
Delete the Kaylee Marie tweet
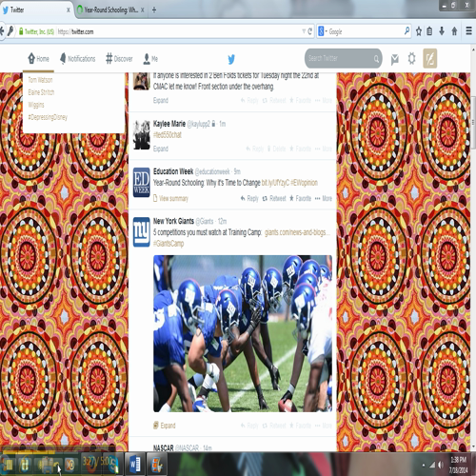tap(276, 149)
